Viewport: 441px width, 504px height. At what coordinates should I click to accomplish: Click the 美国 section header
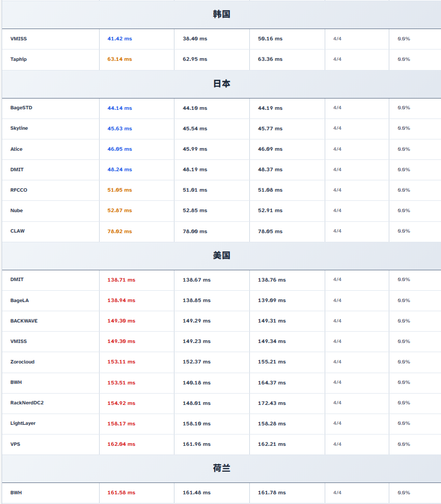point(221,256)
